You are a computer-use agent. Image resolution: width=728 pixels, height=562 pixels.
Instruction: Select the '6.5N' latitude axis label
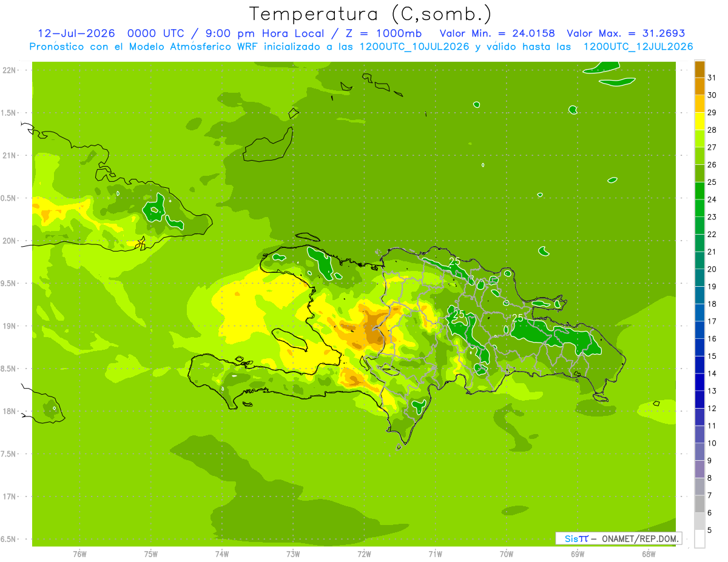click(9, 540)
